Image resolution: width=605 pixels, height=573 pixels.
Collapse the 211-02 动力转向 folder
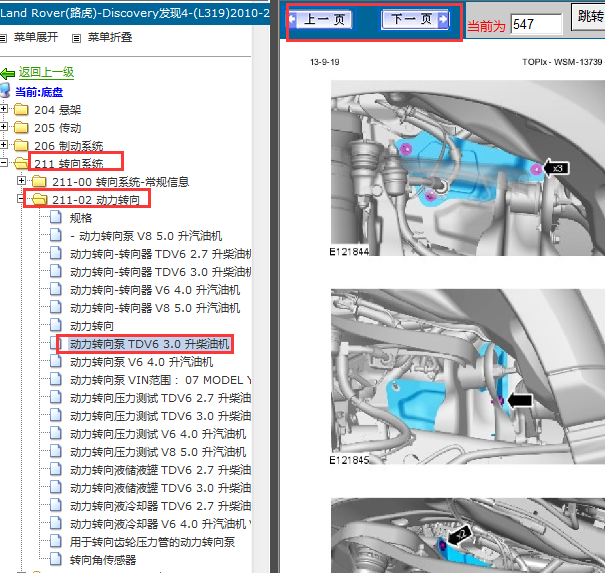21,199
